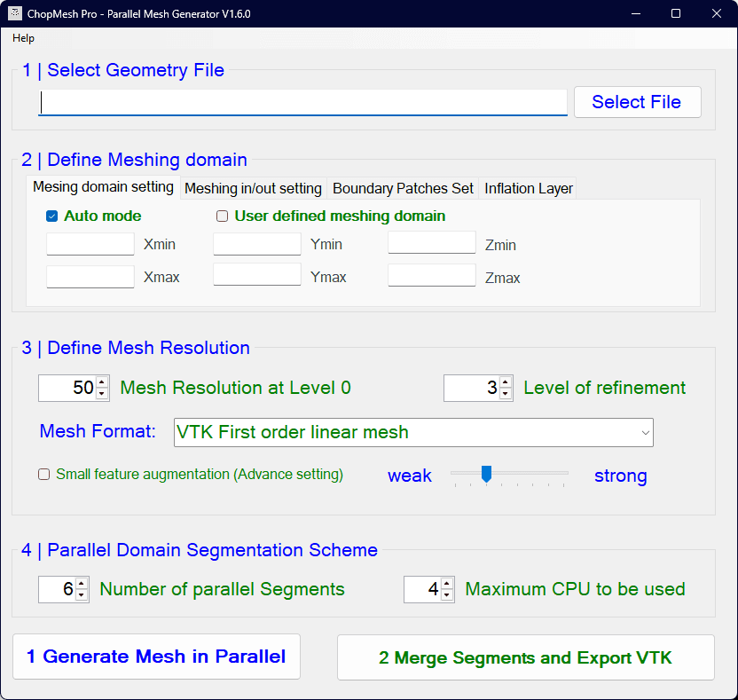Click 2 Merge Segments and Export VTK button
This screenshot has height=700, width=738.
point(526,657)
